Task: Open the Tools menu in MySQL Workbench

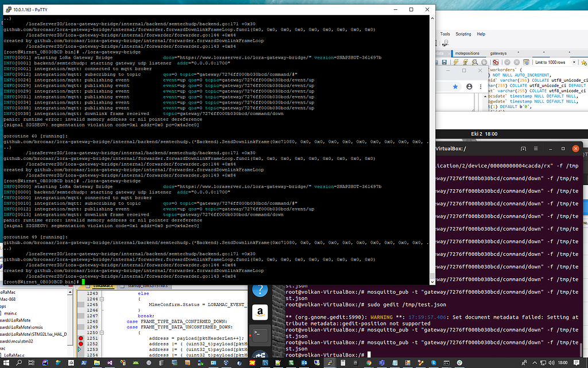Action: click(445, 34)
